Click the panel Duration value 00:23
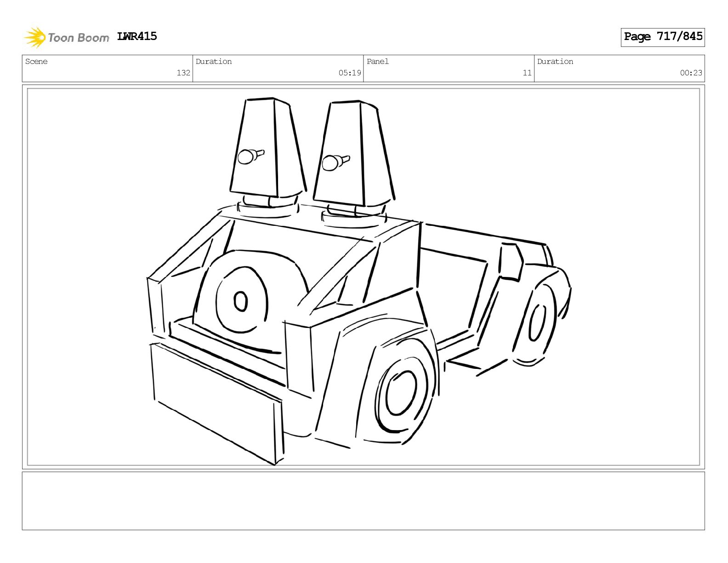This screenshot has width=728, height=563. (691, 73)
